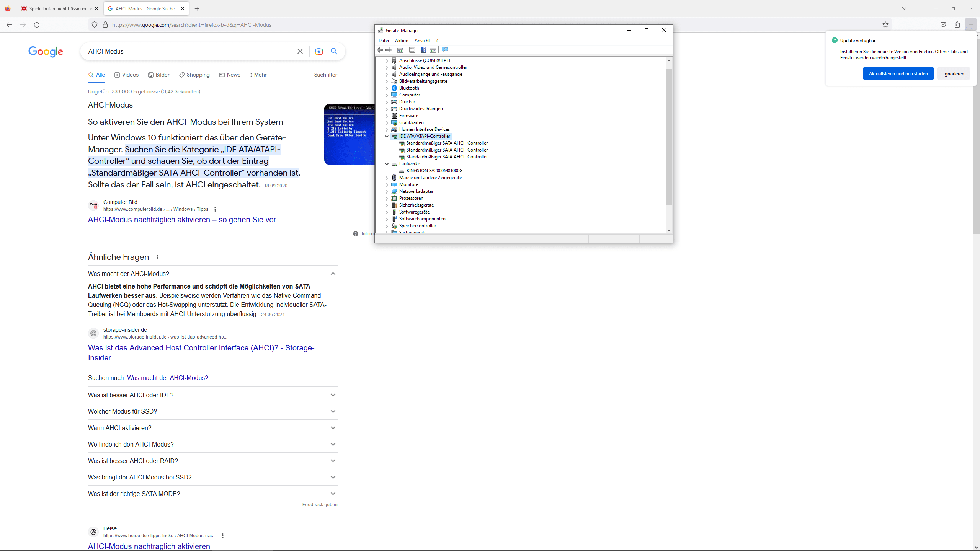Image resolution: width=980 pixels, height=551 pixels.
Task: Select first Standardmäßiger SATA AHCI- Controller entry
Action: coord(447,143)
